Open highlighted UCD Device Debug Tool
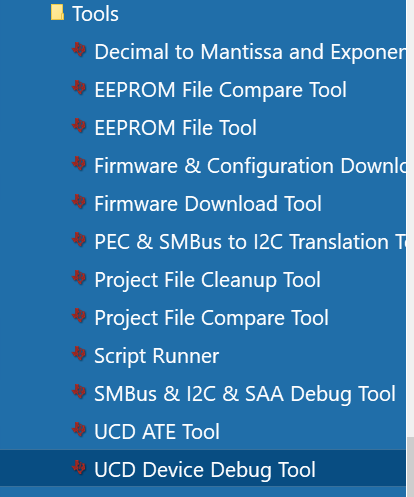414x497 pixels. [205, 470]
